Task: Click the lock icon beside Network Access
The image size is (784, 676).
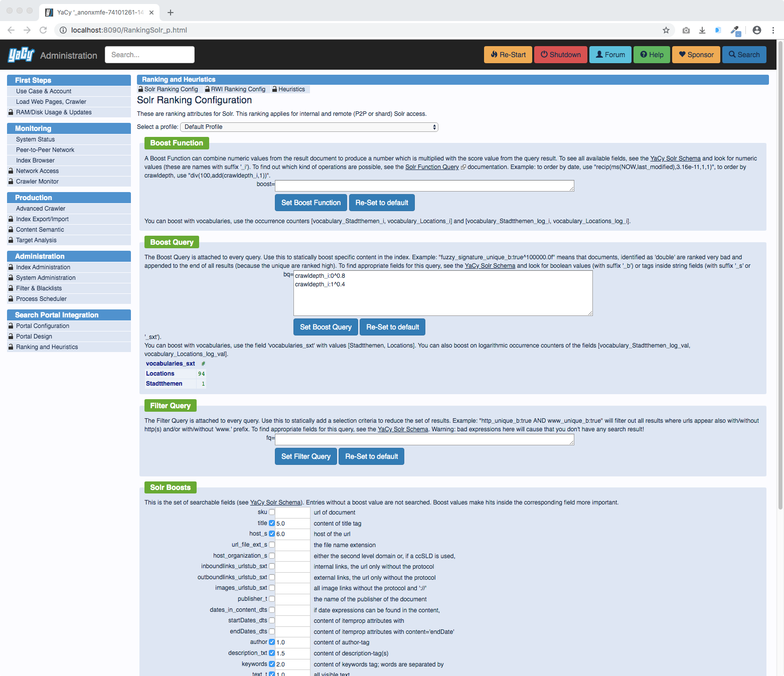Action: (x=11, y=171)
